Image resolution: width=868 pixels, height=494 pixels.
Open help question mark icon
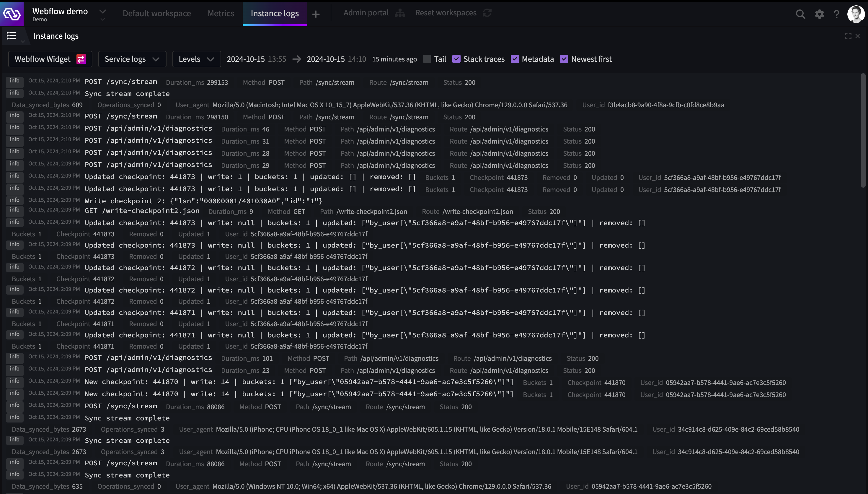pyautogui.click(x=836, y=14)
